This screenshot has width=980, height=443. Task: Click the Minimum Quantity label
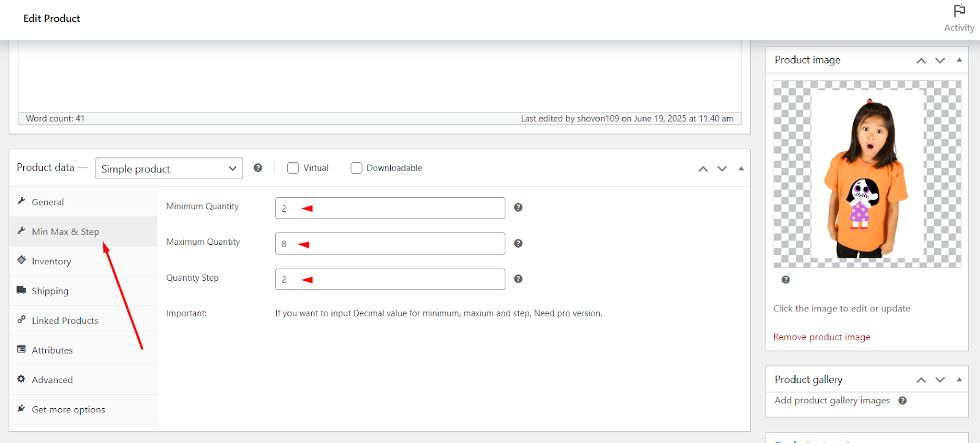click(x=202, y=207)
